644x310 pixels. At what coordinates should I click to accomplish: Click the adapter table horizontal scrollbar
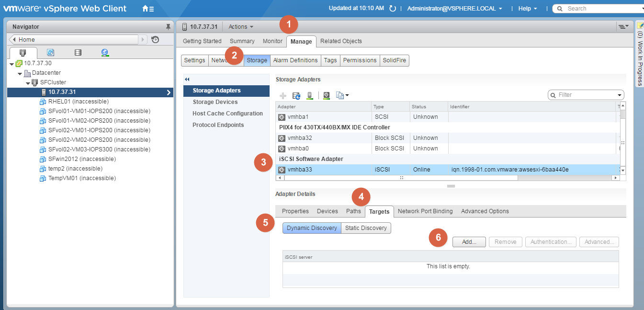(x=401, y=178)
